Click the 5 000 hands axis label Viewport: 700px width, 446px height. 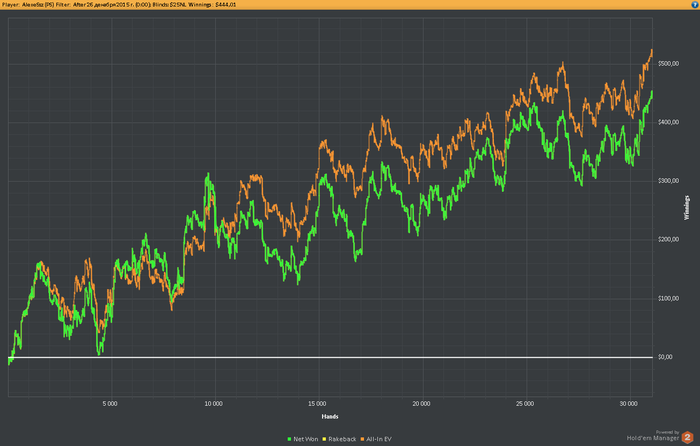(x=110, y=404)
